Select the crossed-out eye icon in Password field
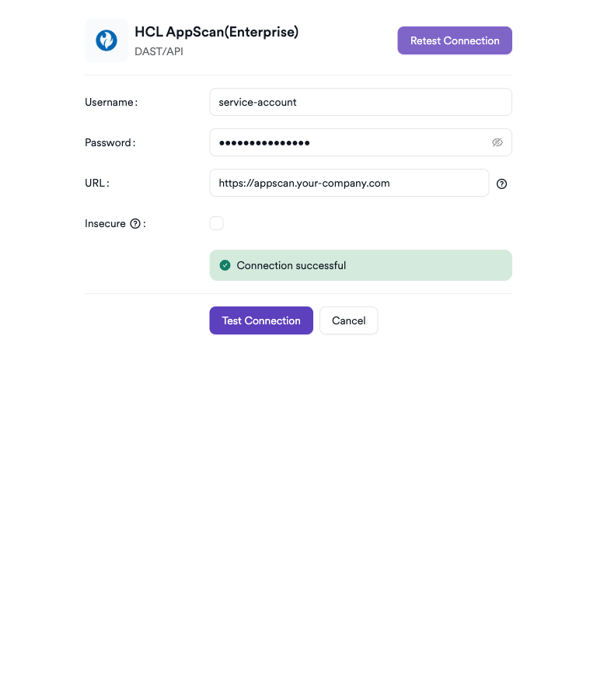 tap(497, 142)
